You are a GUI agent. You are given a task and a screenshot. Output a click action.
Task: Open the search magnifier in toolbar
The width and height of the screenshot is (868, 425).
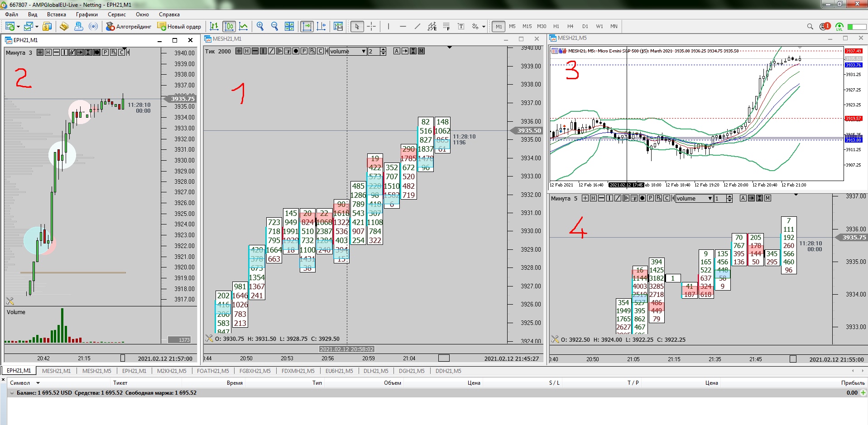click(x=810, y=26)
